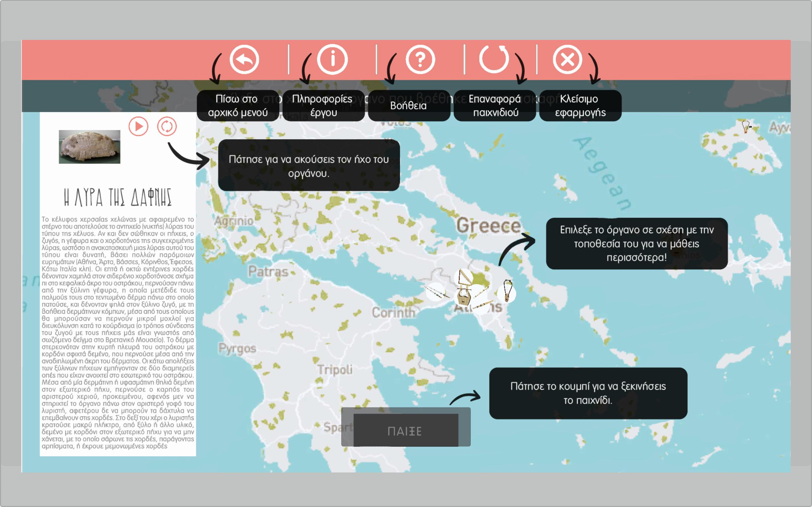Viewport: 812px width, 507px height.
Task: Click the tortoise shell photo thumbnail
Action: [89, 147]
